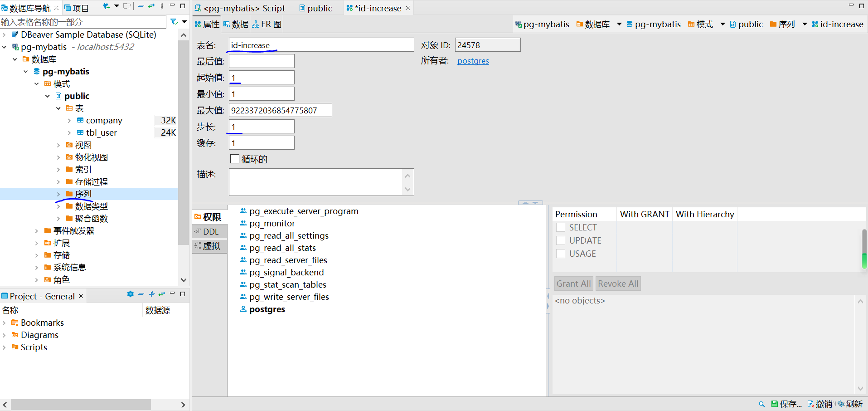Click the Grant All button
This screenshot has width=868, height=411.
(x=573, y=283)
